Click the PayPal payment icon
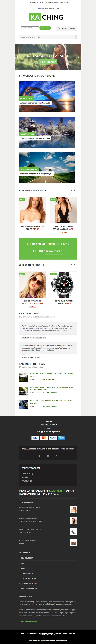 tap(53, 438)
